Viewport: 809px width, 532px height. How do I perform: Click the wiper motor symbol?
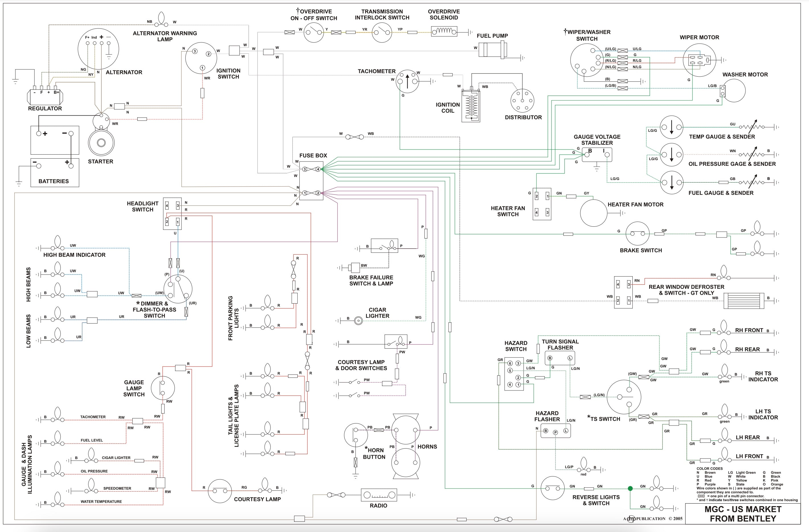(699, 60)
